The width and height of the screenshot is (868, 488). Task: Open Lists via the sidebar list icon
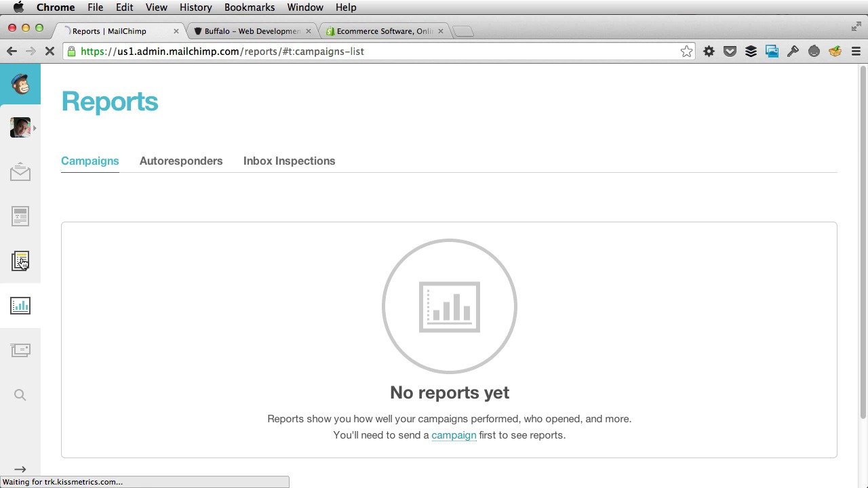(x=20, y=261)
